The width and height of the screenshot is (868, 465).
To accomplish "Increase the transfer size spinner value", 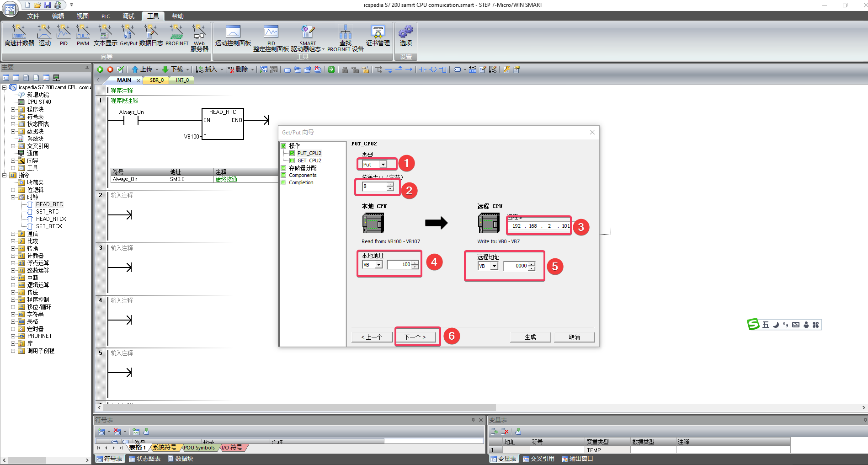I will point(390,184).
